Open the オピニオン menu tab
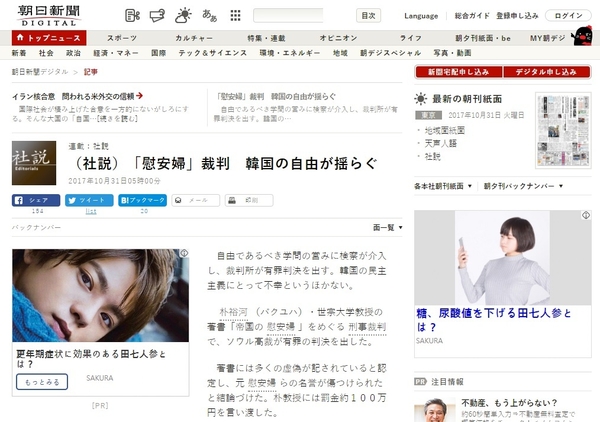600x422 pixels. click(x=338, y=38)
